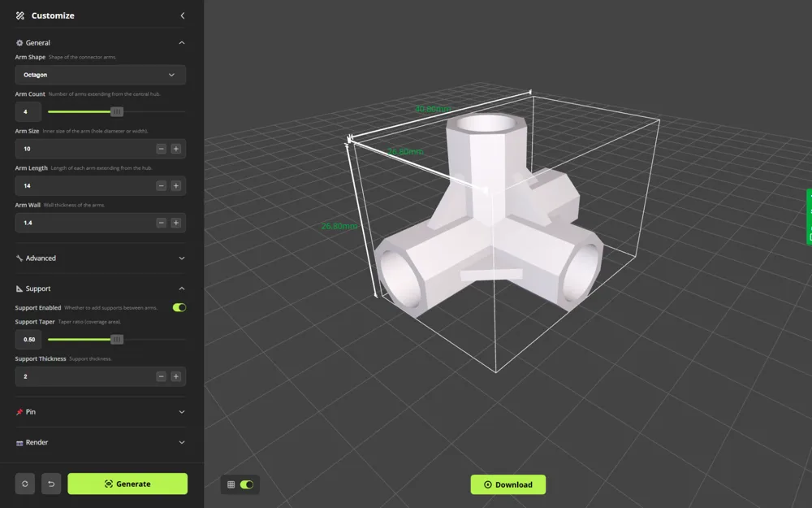812x508 pixels.
Task: Click the refresh/regenerate icon button
Action: 24,484
